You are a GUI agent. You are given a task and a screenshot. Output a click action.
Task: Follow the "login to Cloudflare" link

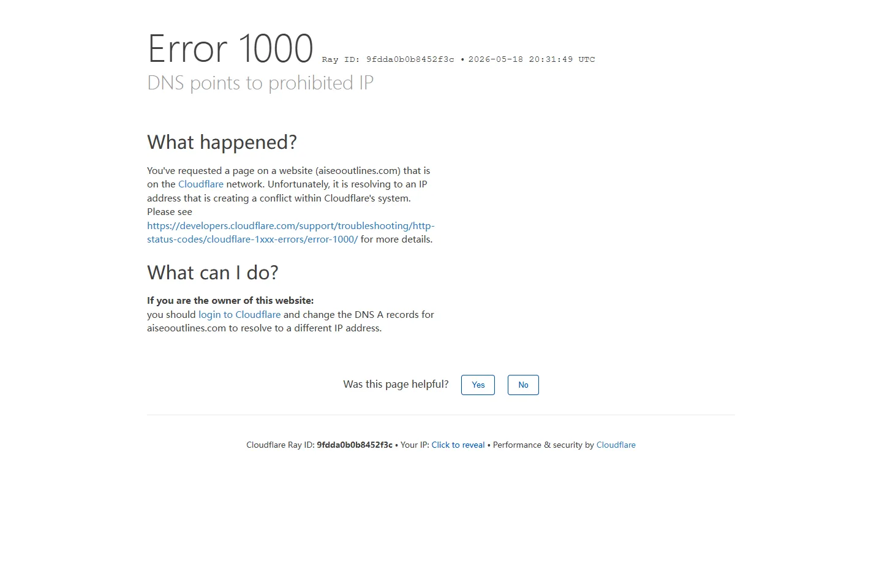click(239, 315)
